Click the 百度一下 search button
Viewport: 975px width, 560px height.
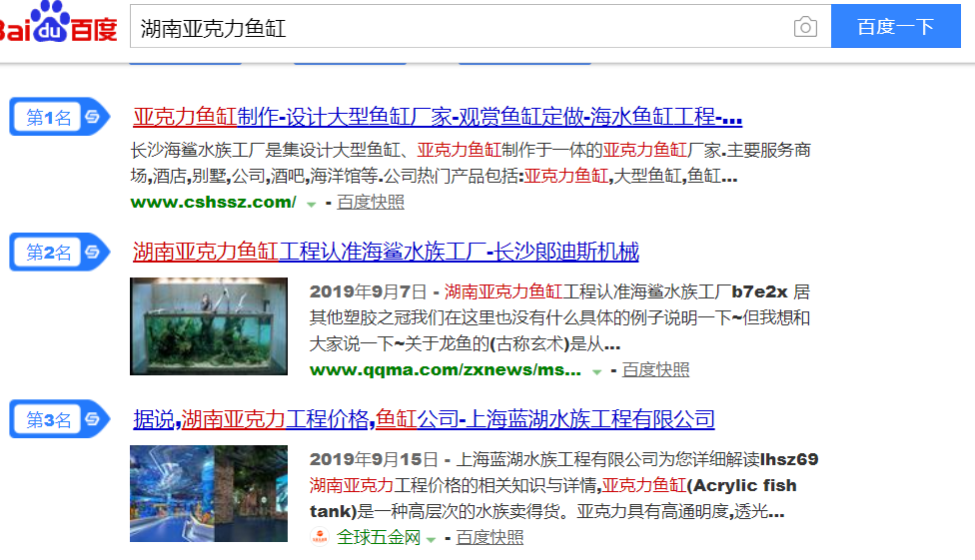click(895, 26)
